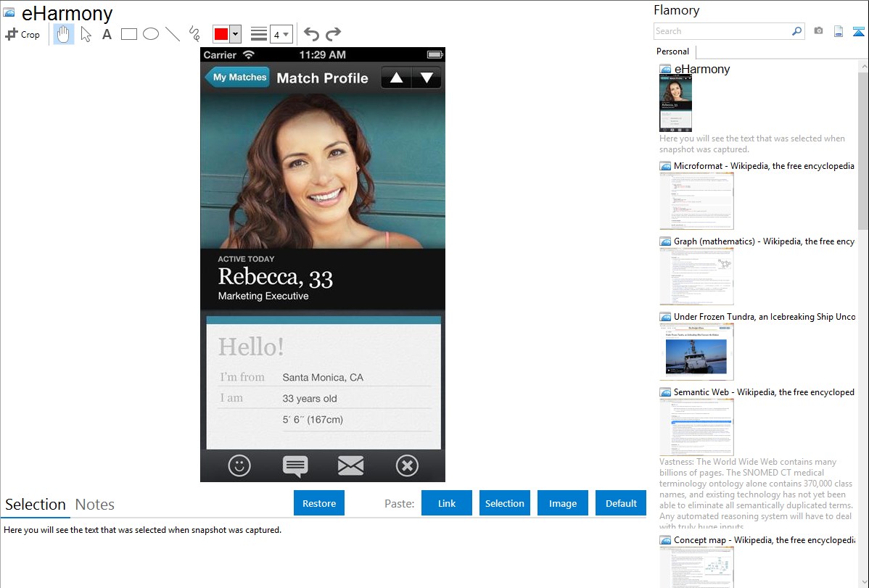Click the Restore button
Screen dimensions: 869x588
coord(319,502)
